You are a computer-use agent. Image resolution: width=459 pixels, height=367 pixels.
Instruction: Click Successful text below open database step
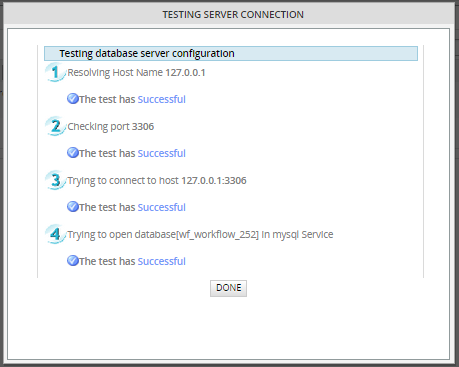(x=162, y=261)
